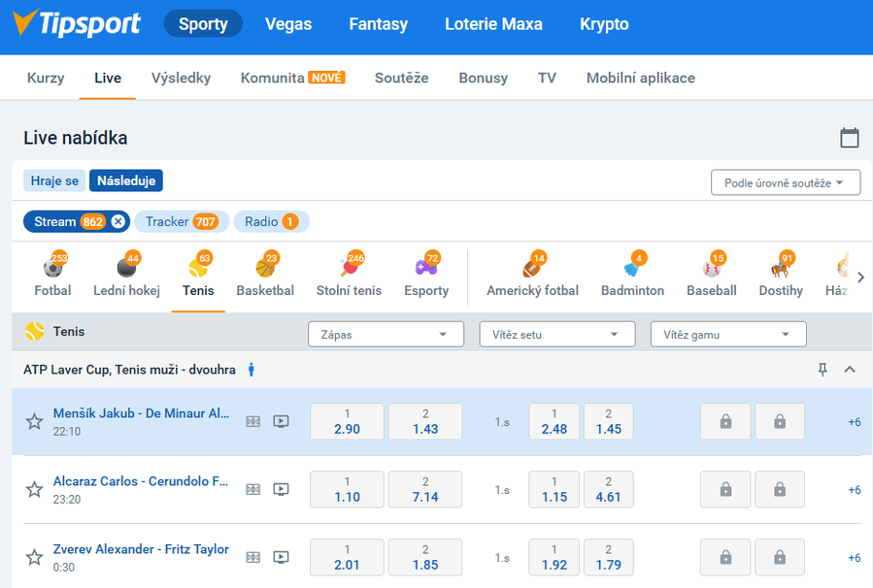Screen dimensions: 873x588
Task: Toggle the Následuje filter
Action: tap(126, 180)
